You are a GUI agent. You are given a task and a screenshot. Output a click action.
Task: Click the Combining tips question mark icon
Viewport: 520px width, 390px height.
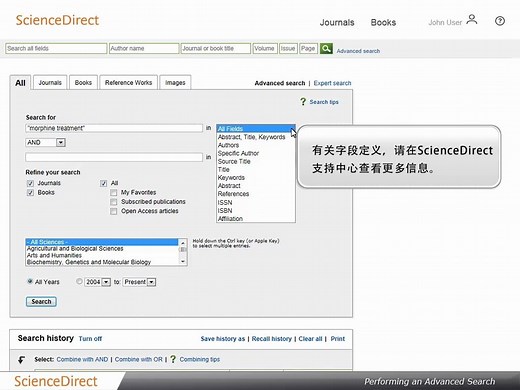tap(173, 359)
